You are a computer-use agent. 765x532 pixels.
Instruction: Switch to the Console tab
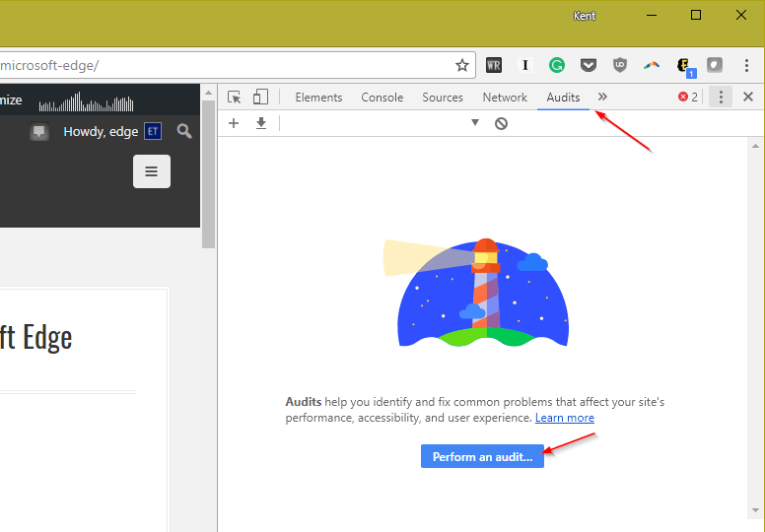[382, 98]
